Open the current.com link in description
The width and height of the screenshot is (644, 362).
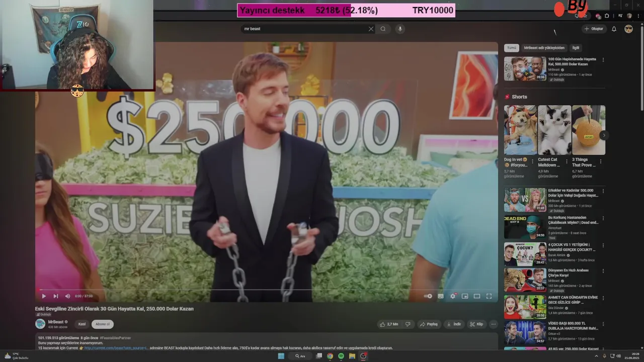coord(116,348)
